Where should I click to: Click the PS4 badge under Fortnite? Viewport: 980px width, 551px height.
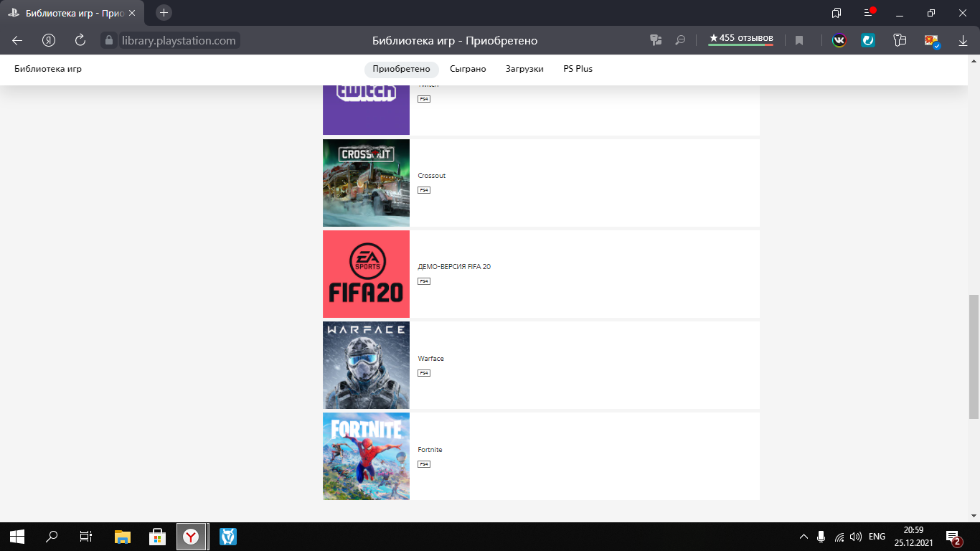click(x=424, y=464)
